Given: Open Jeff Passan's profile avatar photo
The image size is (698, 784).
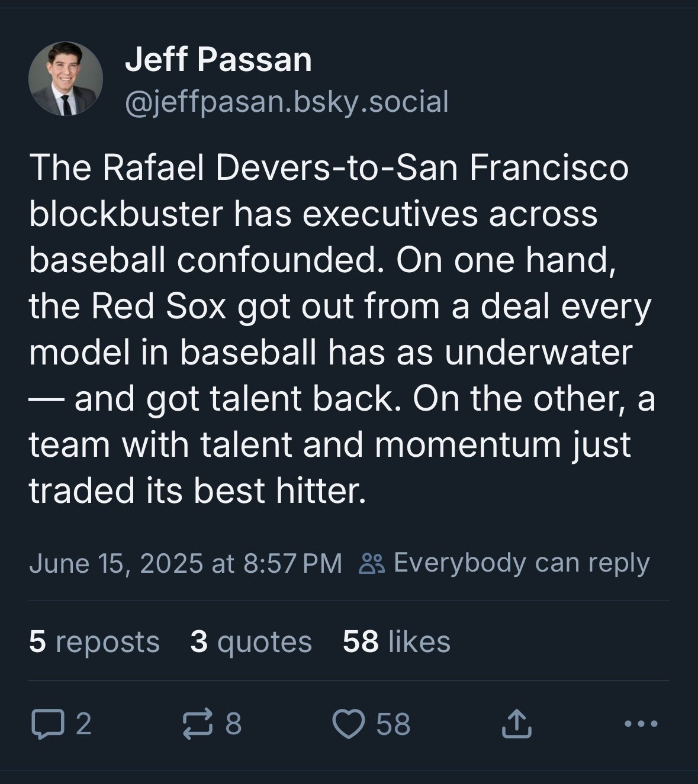Looking at the screenshot, I should pyautogui.click(x=66, y=78).
